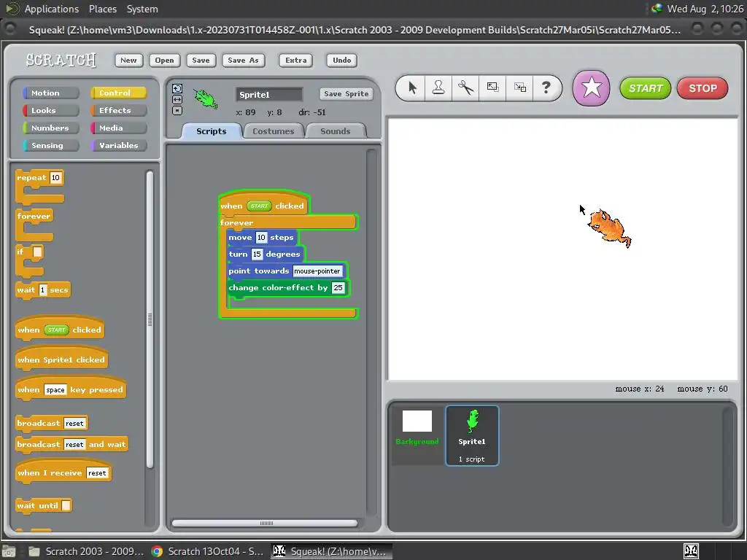Select the stamp duplicate tool
The width and height of the screenshot is (747, 560).
tap(438, 88)
